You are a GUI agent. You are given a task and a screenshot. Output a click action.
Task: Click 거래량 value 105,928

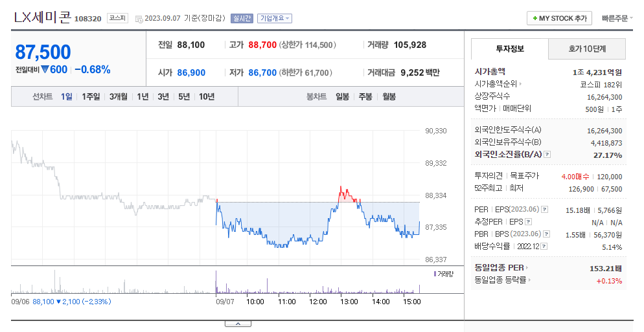410,45
